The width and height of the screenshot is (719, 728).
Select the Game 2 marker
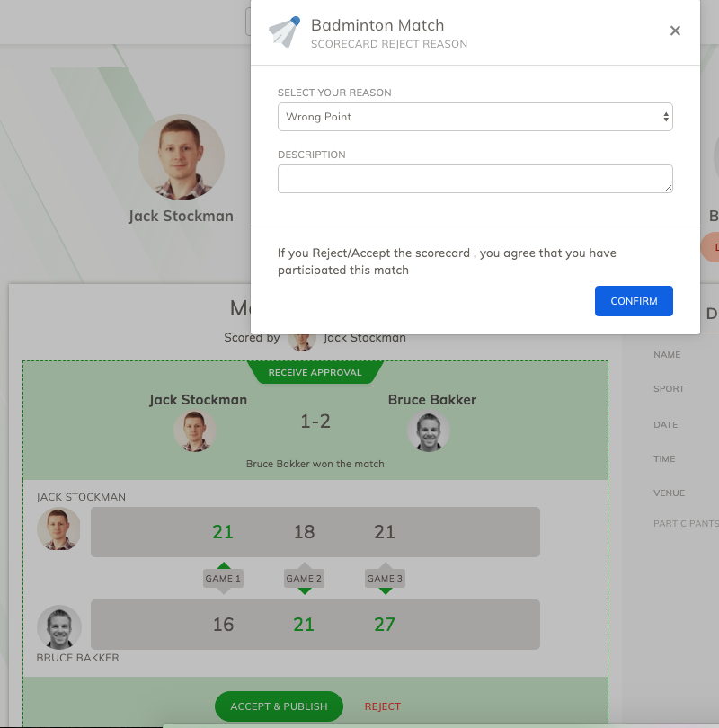tap(304, 578)
